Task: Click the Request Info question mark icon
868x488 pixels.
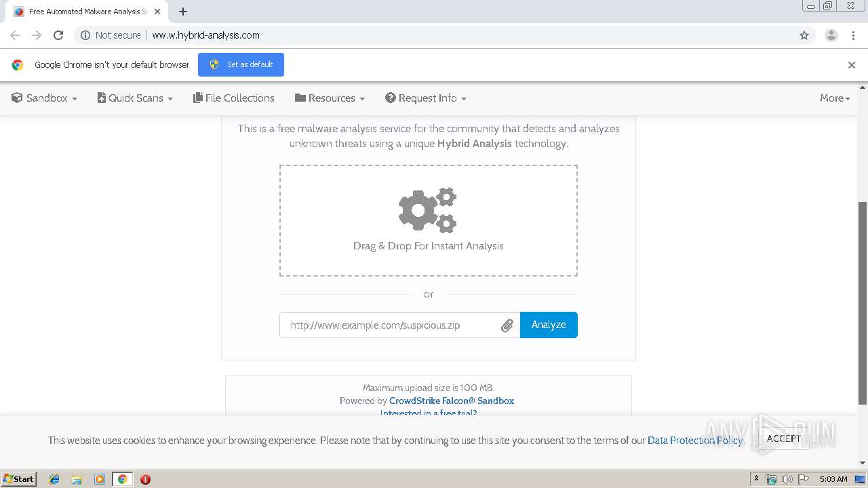Action: pyautogui.click(x=391, y=98)
